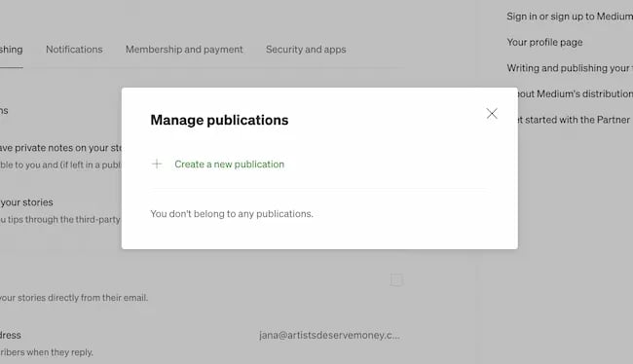633x364 pixels.
Task: Click the jana@artistsdeservemoney email address field
Action: pyautogui.click(x=329, y=336)
